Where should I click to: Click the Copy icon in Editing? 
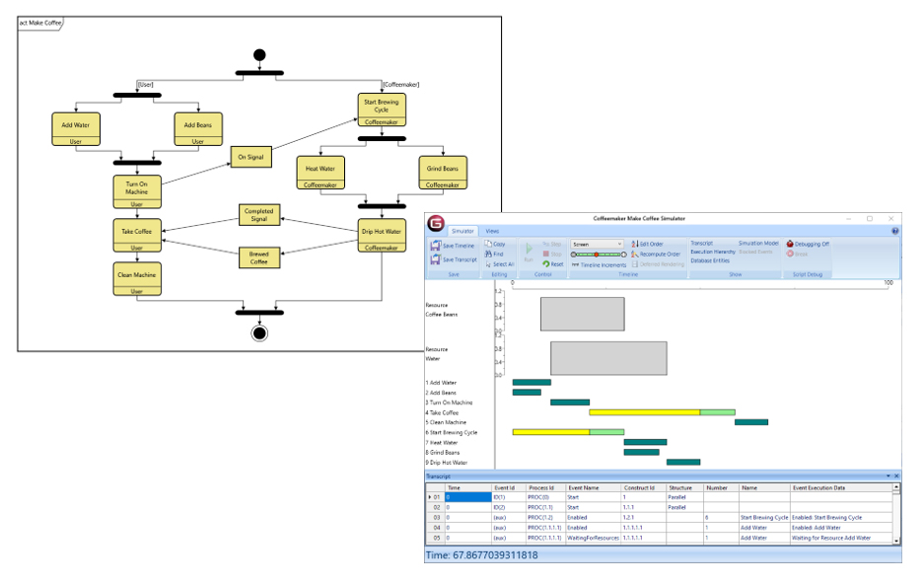click(487, 244)
